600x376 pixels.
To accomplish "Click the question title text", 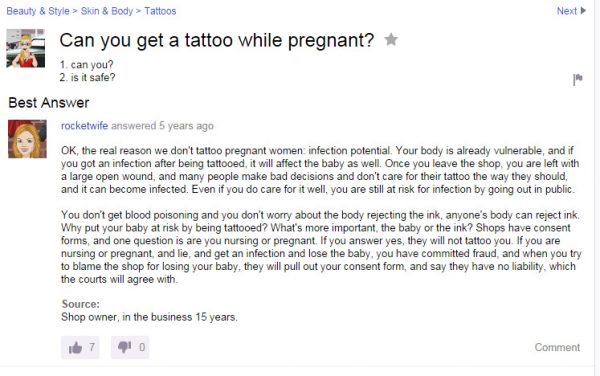I will [217, 40].
